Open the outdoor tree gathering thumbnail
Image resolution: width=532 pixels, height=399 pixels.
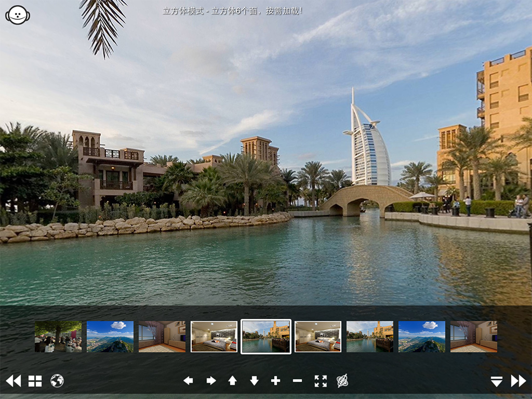pos(58,337)
